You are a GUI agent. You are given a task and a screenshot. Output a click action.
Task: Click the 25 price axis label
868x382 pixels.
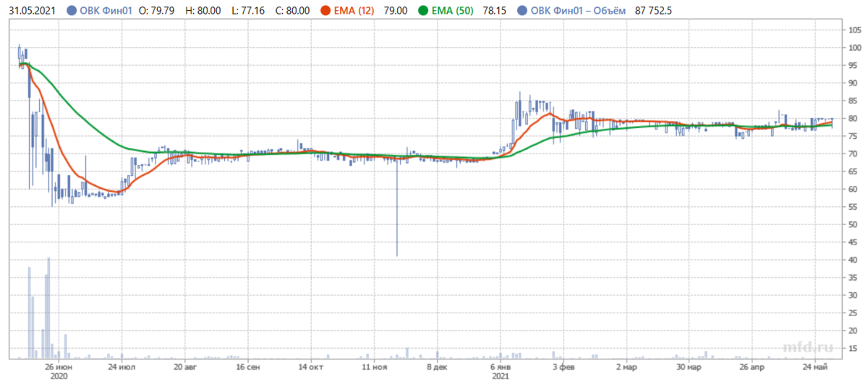[x=853, y=313]
